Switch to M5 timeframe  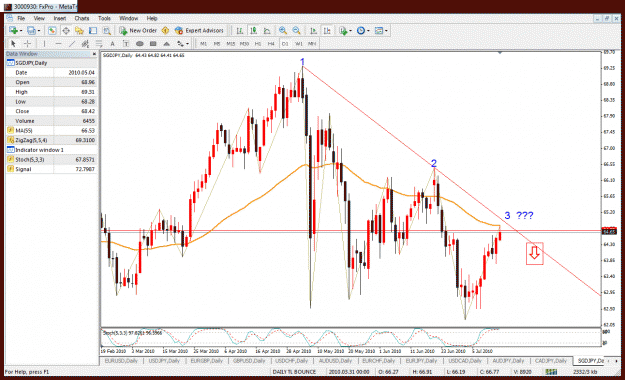[217, 43]
